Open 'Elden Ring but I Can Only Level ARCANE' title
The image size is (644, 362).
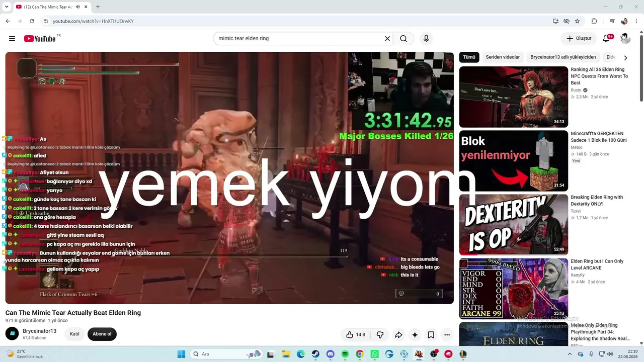point(597,264)
